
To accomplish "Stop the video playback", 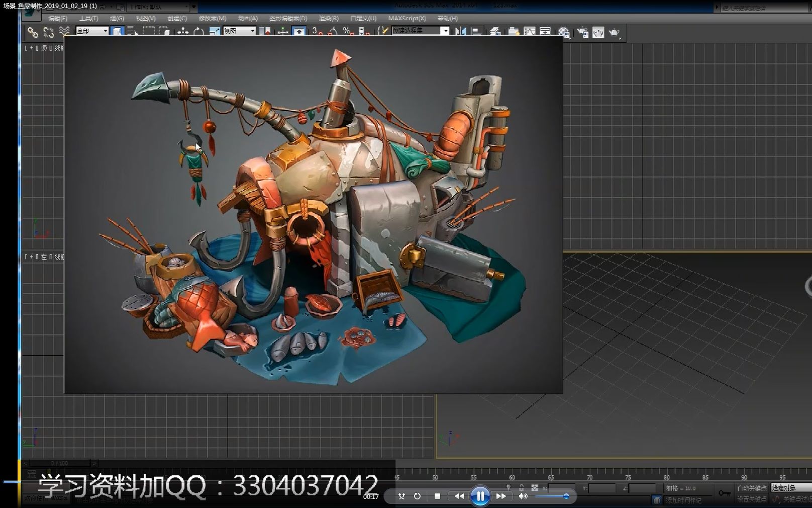I will (x=437, y=496).
